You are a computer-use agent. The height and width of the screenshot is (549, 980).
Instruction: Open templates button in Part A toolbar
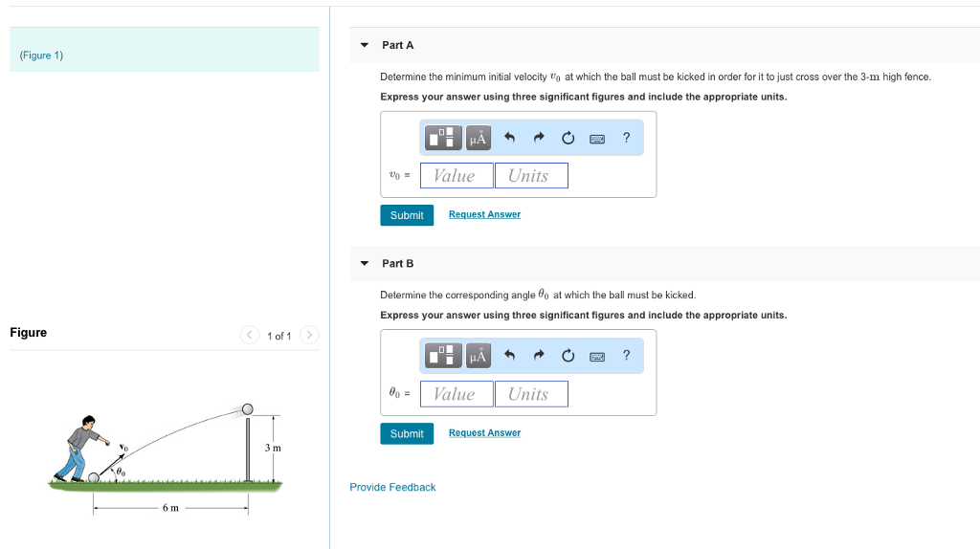click(x=443, y=138)
